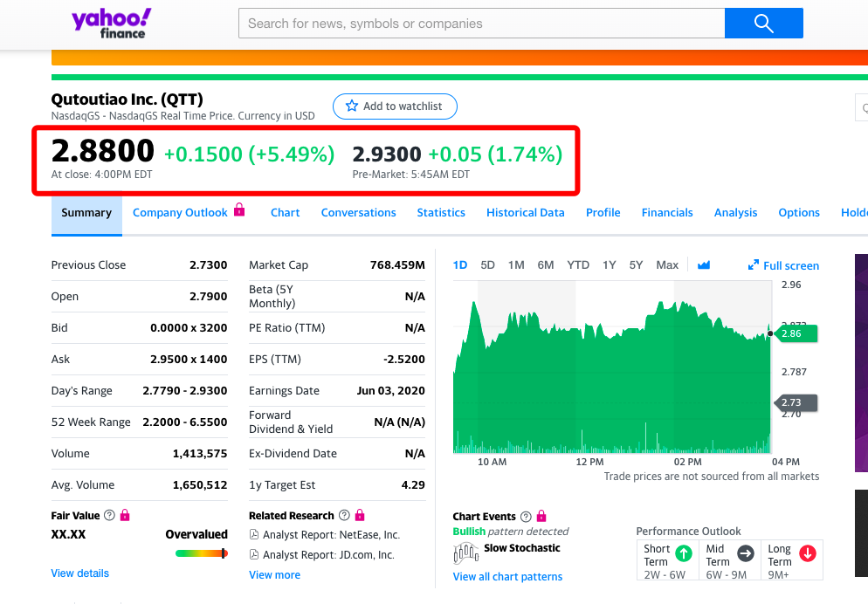Click the lock icon beside Company Outlook
Image resolution: width=868 pixels, height=604 pixels.
tap(239, 210)
